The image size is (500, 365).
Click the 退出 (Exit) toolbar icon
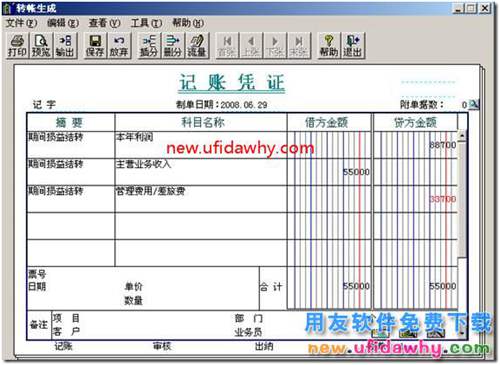pyautogui.click(x=353, y=46)
